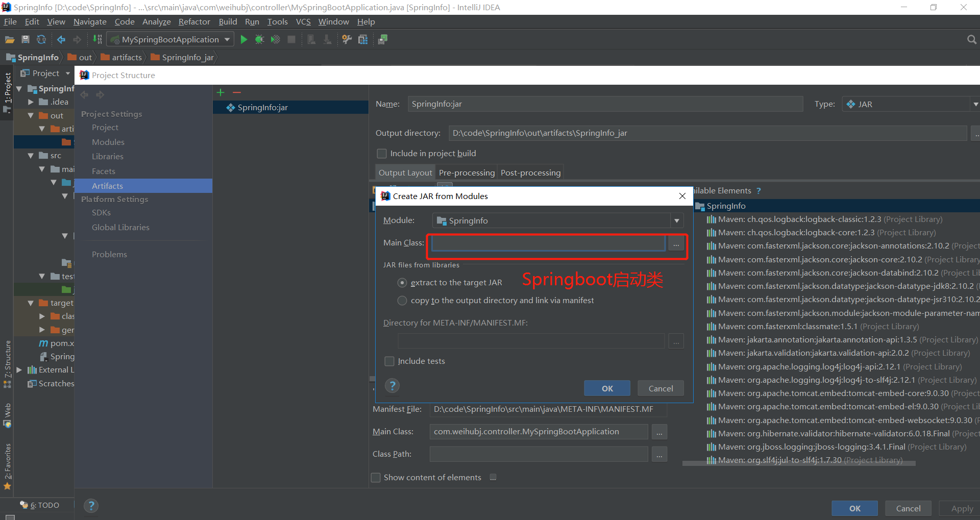
Task: Remove the artifact with the red minus
Action: [x=236, y=92]
